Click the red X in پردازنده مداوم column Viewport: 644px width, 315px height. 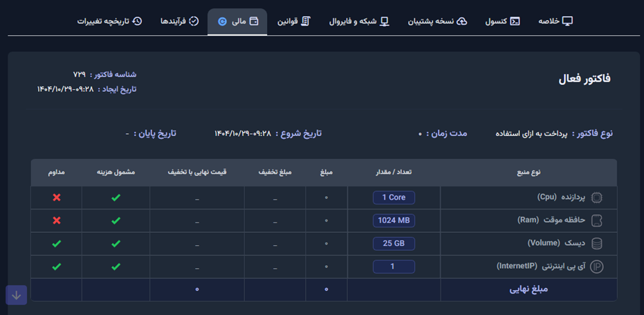coord(57,198)
